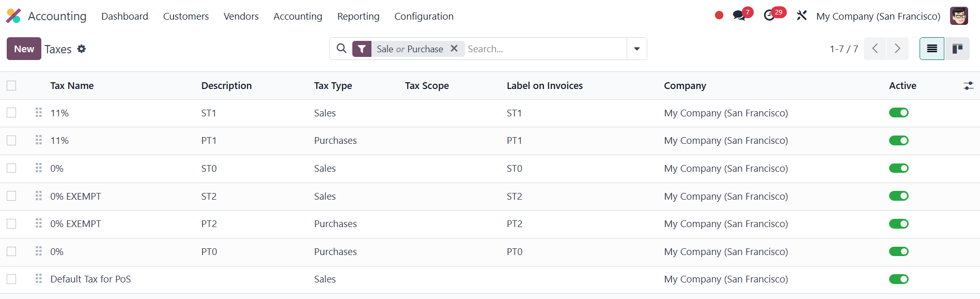The width and height of the screenshot is (980, 299).
Task: Remove the Sale or Purchase filter
Action: point(454,48)
